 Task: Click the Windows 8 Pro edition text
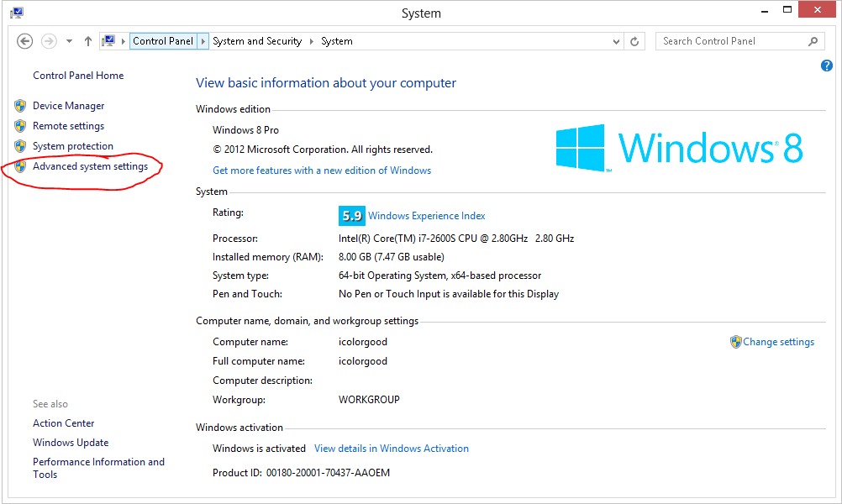pos(245,130)
